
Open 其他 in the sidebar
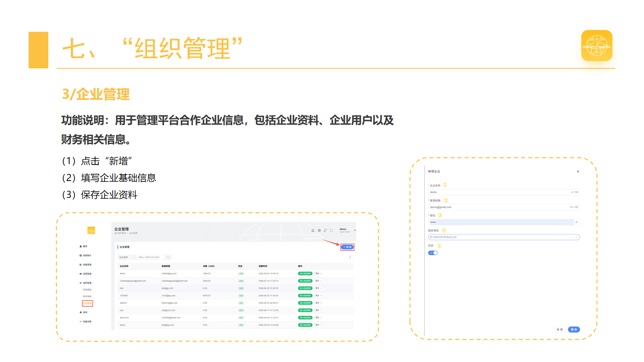[84, 312]
